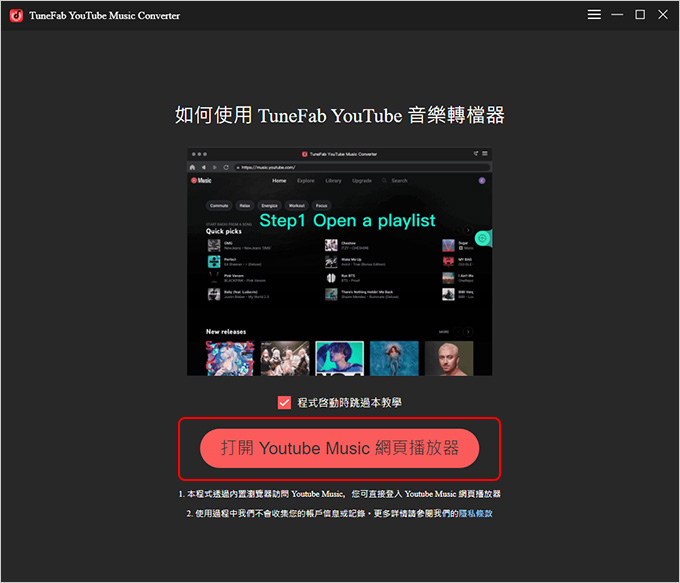The width and height of the screenshot is (680, 583).
Task: Click the note about 內置瀏覽器訪問 Youtube Music
Action: (340, 494)
